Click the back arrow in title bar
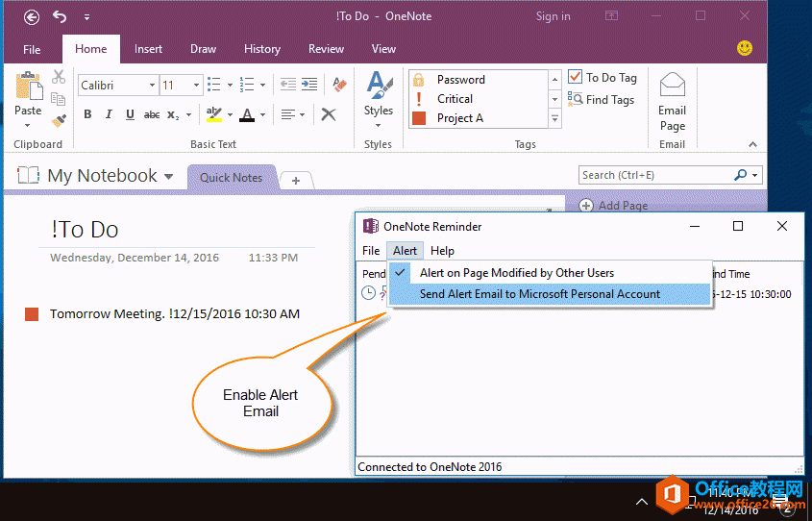 [x=32, y=16]
